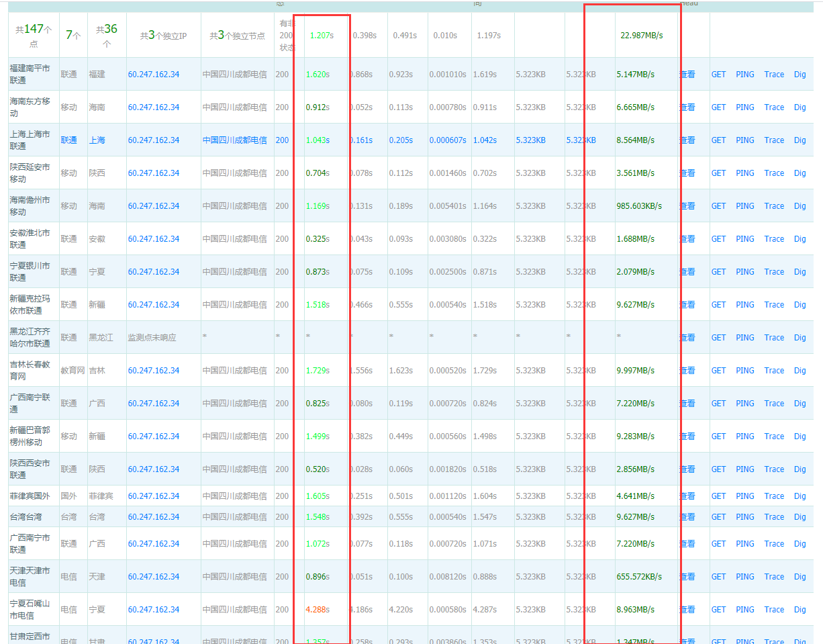Click the 4.288s total time for 宁夏石嘴山市电信
This screenshot has width=823, height=644.
318,610
